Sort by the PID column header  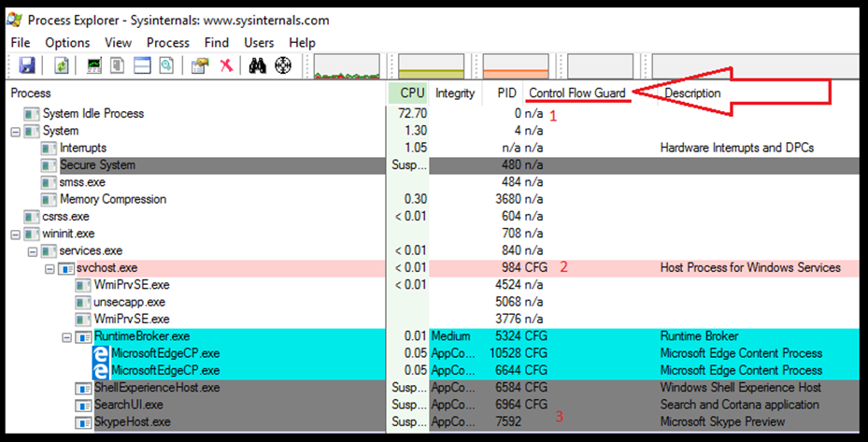[x=503, y=93]
